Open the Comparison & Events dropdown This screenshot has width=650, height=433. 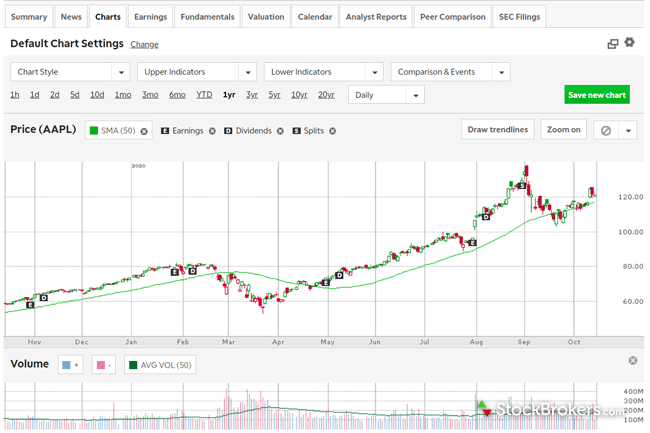point(450,72)
